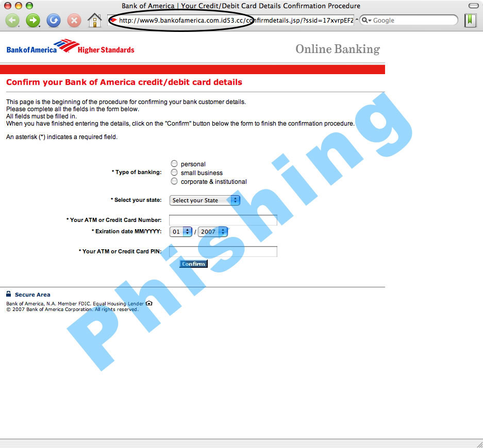
Task: Click the yellow minimize window button
Action: (19, 6)
